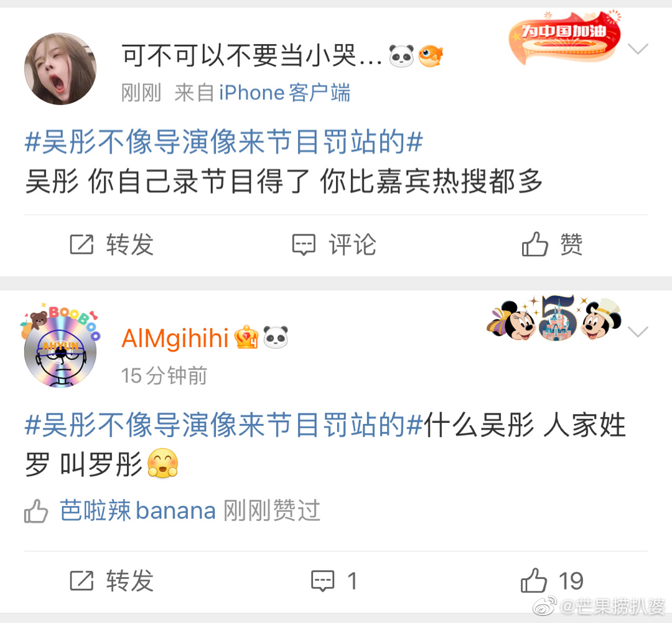Image resolution: width=672 pixels, height=623 pixels.
Task: Expand the AIMgihihi post's options chevron
Action: tap(638, 331)
